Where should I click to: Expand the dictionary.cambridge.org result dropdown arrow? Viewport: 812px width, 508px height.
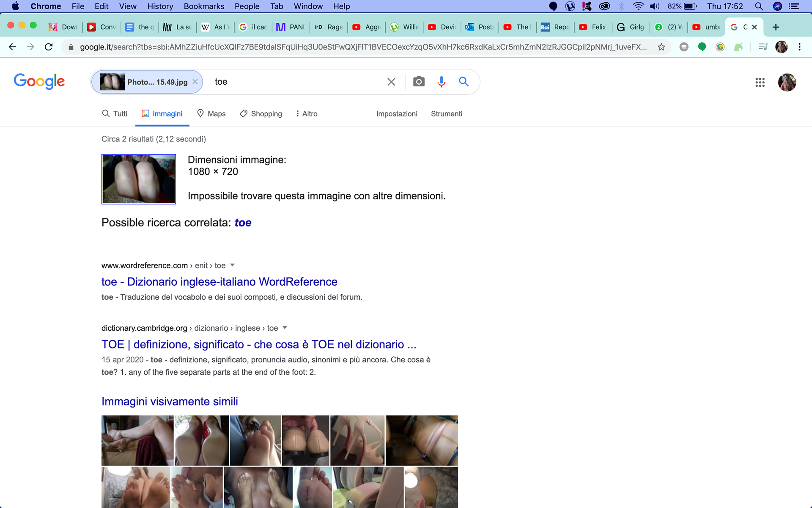[x=285, y=328]
